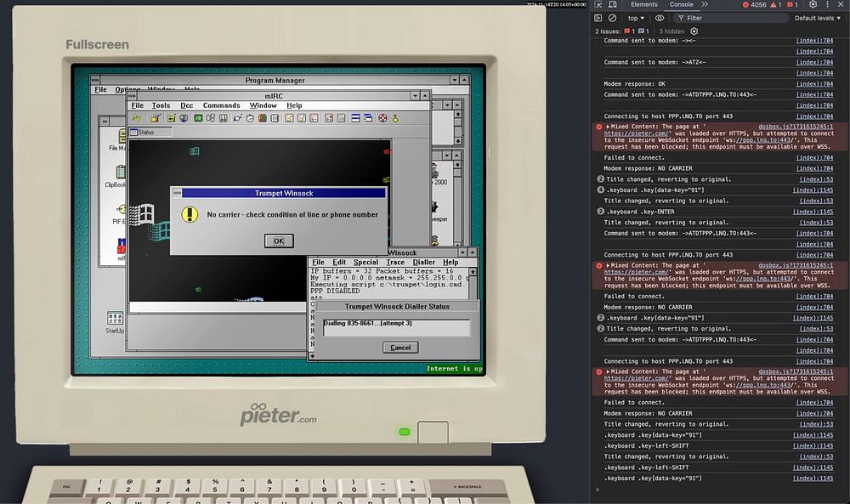Switch to the Elements tab in DevTools
The width and height of the screenshot is (850, 504).
click(x=643, y=5)
